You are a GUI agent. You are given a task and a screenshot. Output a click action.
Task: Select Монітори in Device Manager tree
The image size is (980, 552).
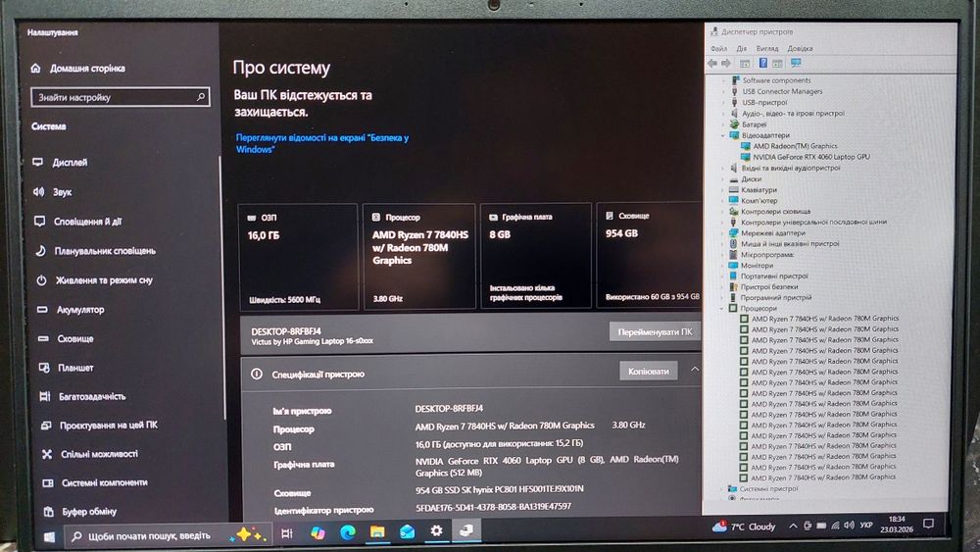click(x=757, y=266)
